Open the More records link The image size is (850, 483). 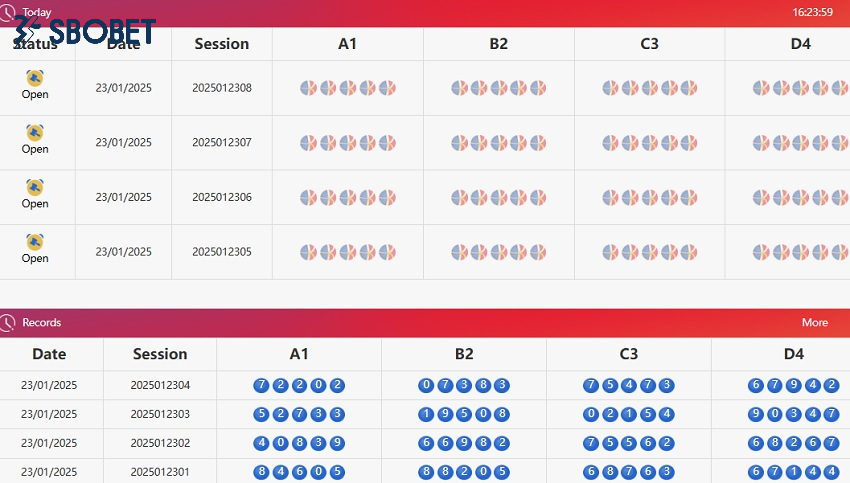814,322
